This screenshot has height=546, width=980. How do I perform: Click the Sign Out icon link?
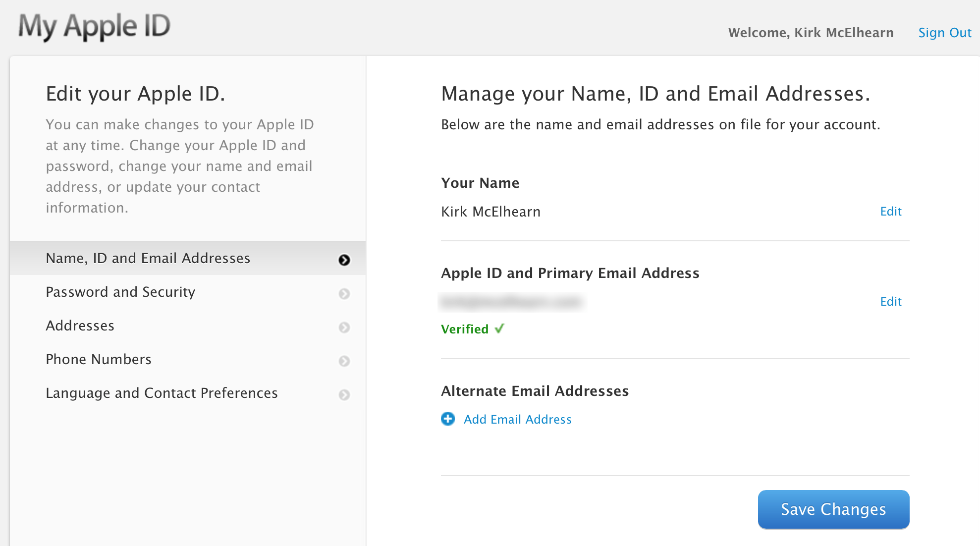944,31
